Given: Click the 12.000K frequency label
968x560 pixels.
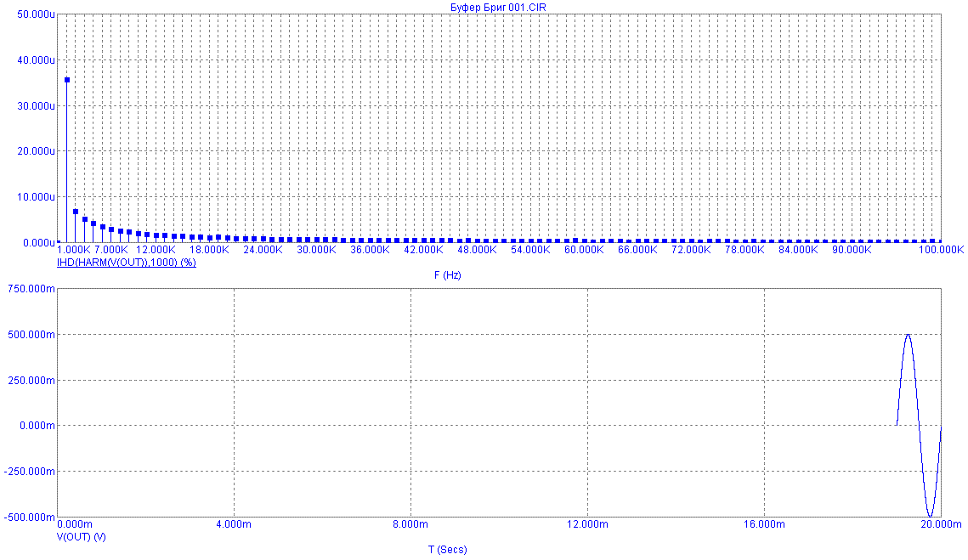Looking at the screenshot, I should click(x=156, y=250).
